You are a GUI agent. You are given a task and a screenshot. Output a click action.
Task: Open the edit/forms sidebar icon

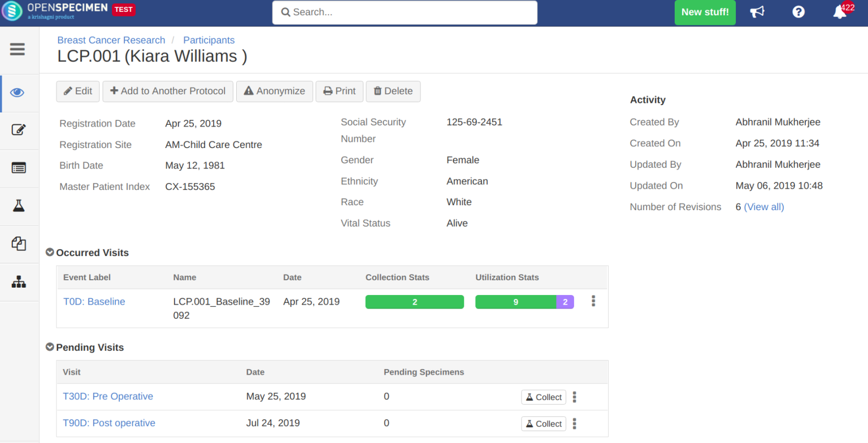[18, 130]
